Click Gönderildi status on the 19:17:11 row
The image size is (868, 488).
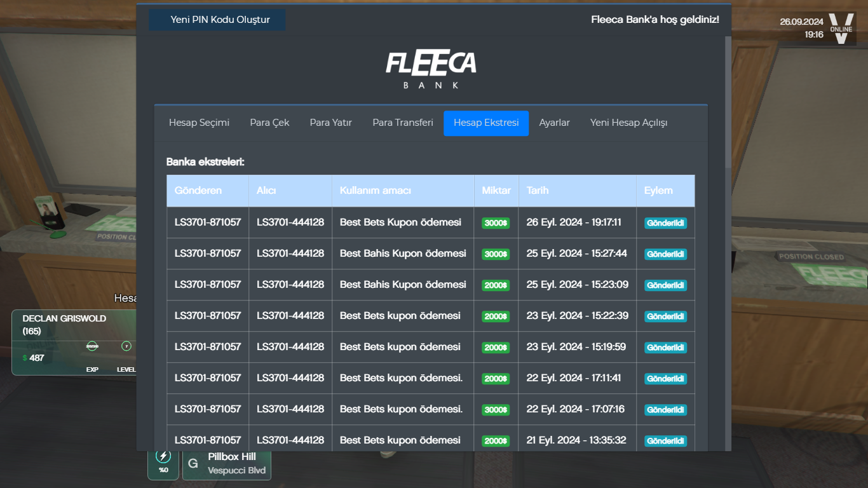pyautogui.click(x=665, y=223)
